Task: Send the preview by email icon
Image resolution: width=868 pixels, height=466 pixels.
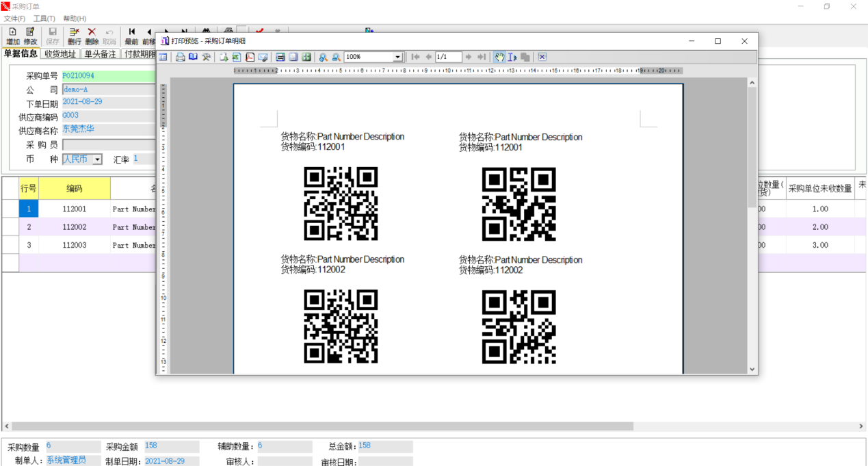Action: click(x=263, y=57)
